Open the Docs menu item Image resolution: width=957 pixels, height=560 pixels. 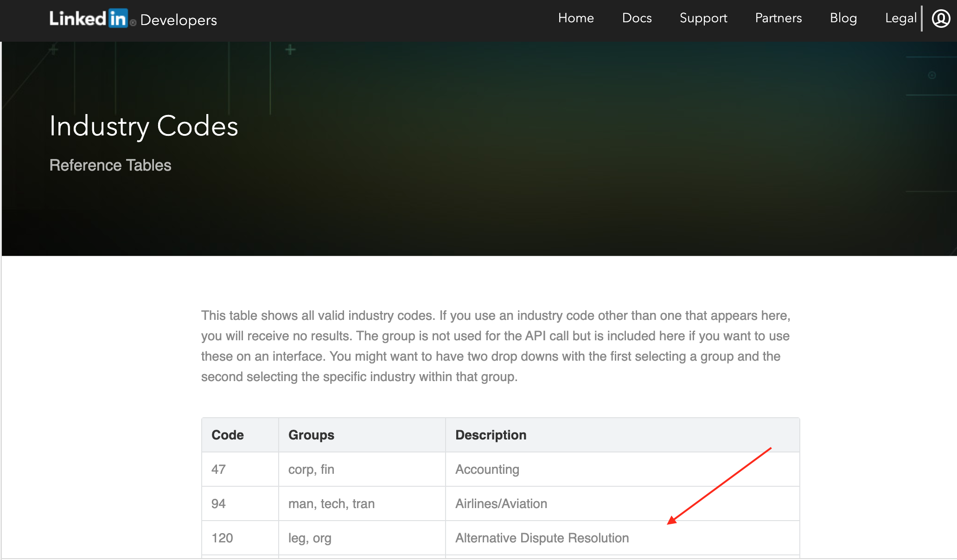[x=637, y=18]
